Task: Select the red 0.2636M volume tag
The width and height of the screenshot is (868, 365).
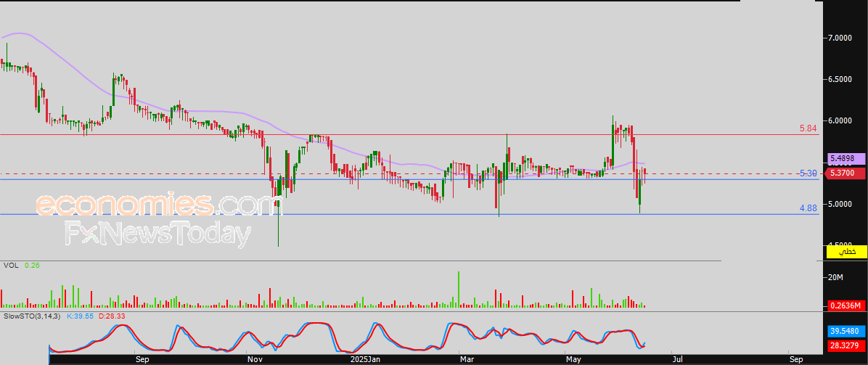Action: 846,305
